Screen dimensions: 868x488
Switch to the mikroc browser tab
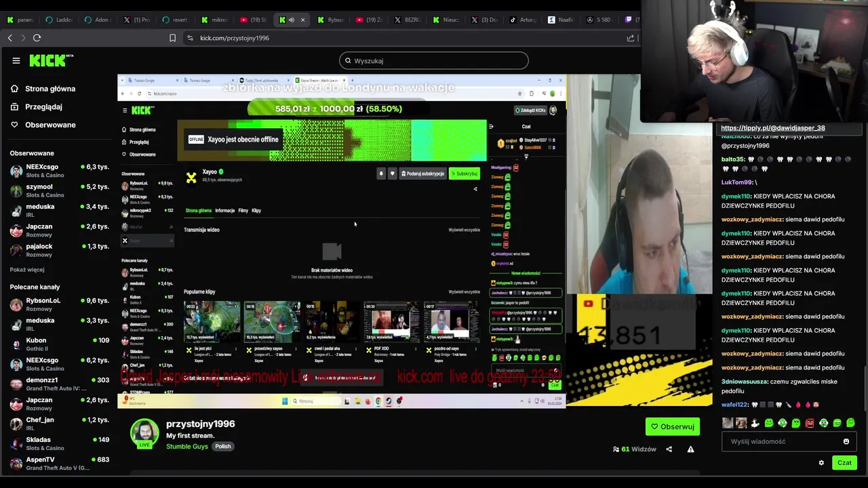tap(214, 20)
